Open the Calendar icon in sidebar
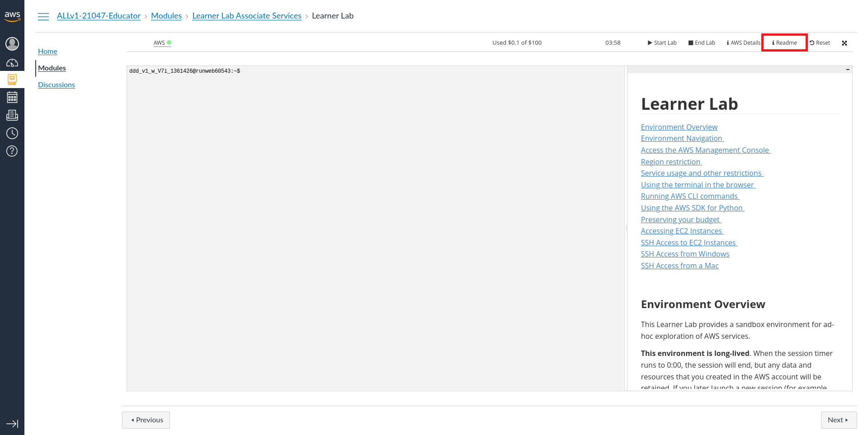Viewport: 868px width, 435px height. tap(12, 97)
